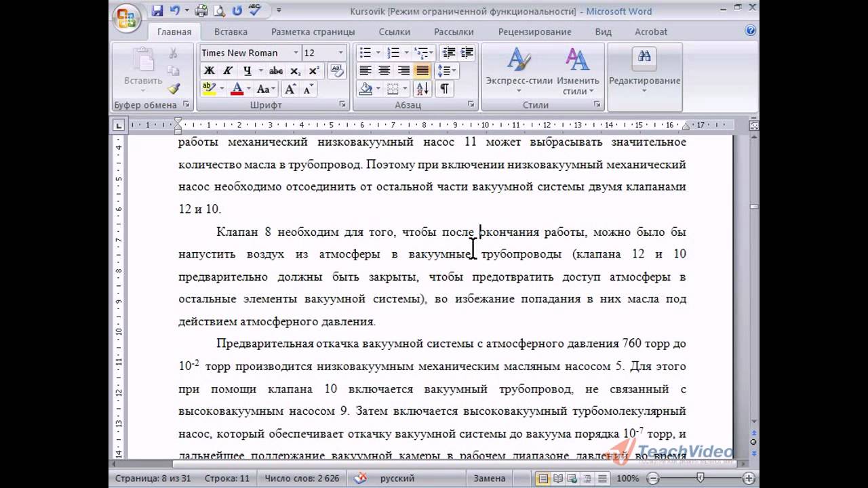
Task: Center the paragraph text
Action: tap(384, 70)
